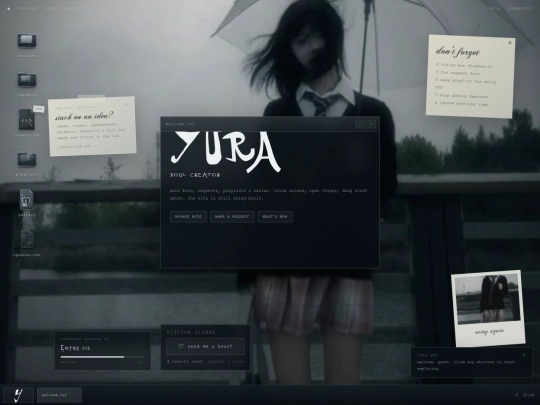Open the requests folder icon
The image size is (540, 405).
point(27,80)
